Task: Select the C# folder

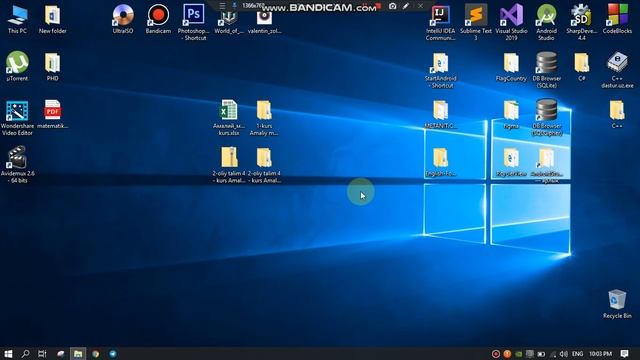Action: coord(582,67)
